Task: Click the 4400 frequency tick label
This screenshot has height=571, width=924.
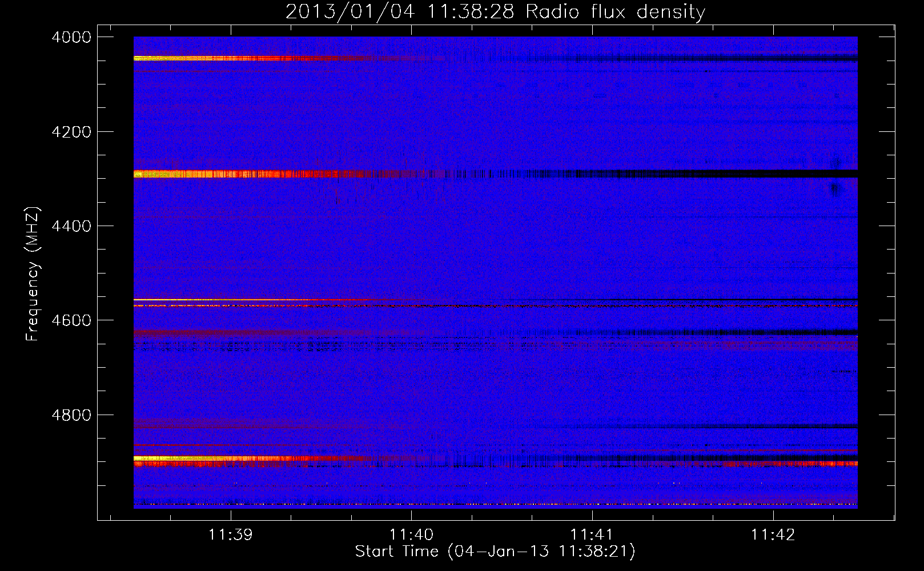Action: pyautogui.click(x=71, y=226)
